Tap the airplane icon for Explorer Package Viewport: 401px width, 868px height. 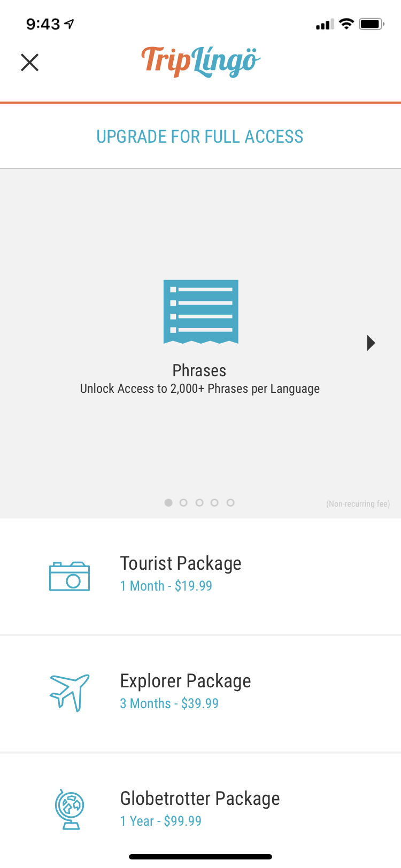pyautogui.click(x=70, y=693)
